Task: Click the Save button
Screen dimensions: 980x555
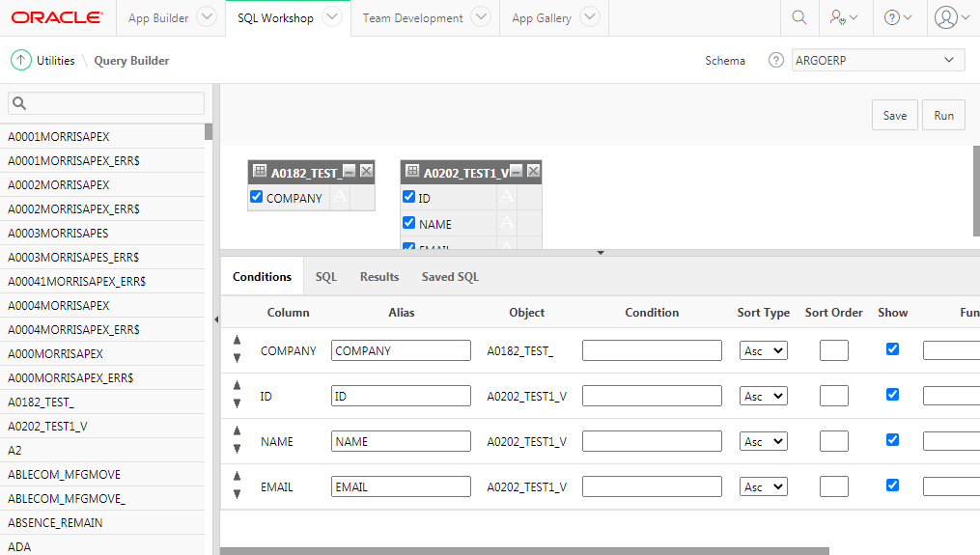Action: click(x=895, y=115)
